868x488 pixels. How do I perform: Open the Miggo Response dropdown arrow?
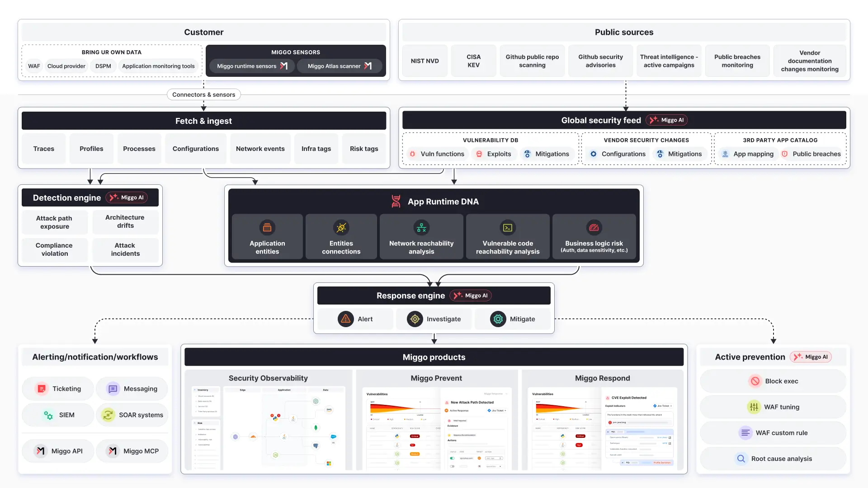[x=507, y=394]
